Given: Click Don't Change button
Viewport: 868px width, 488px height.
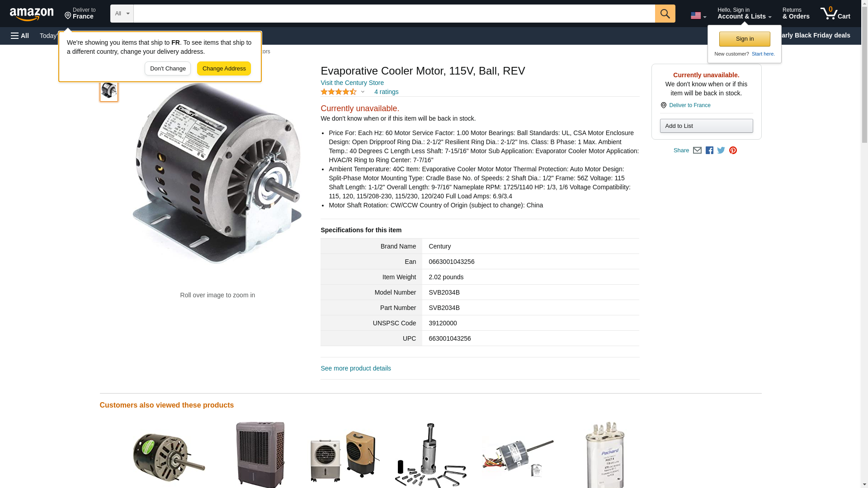Looking at the screenshot, I should tap(168, 69).
